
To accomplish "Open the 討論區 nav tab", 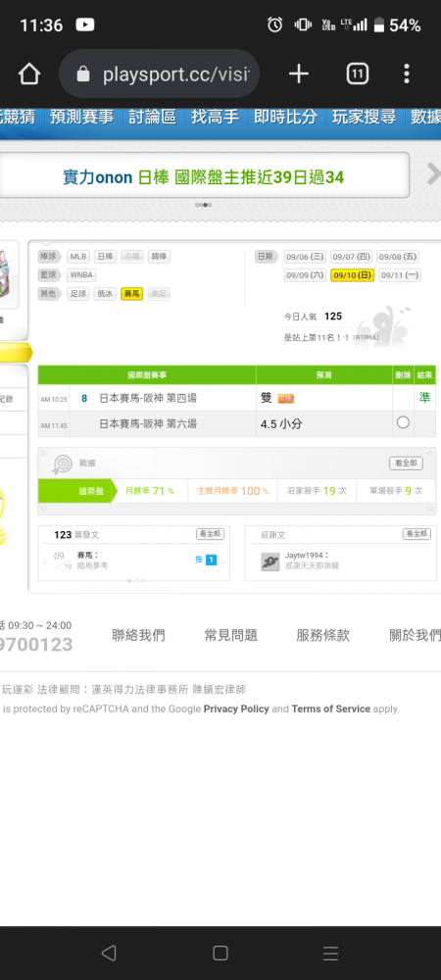I will [153, 117].
